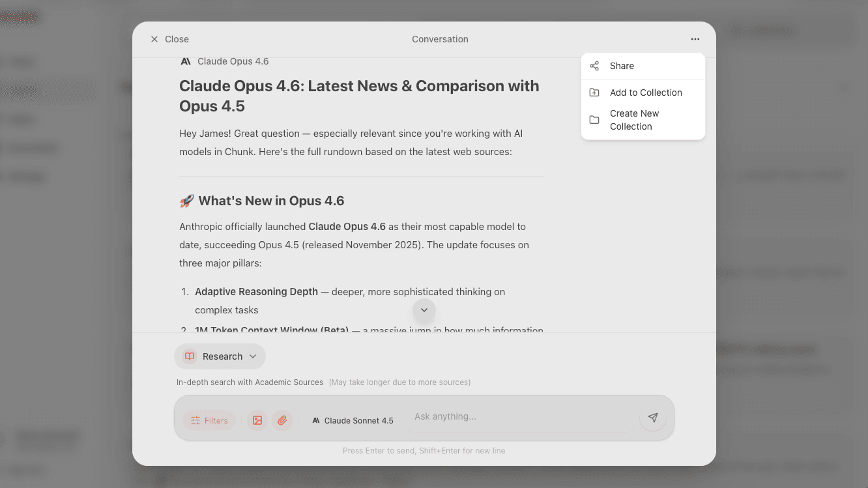This screenshot has height=488, width=868.
Task: Click the image upload icon
Action: pyautogui.click(x=257, y=420)
